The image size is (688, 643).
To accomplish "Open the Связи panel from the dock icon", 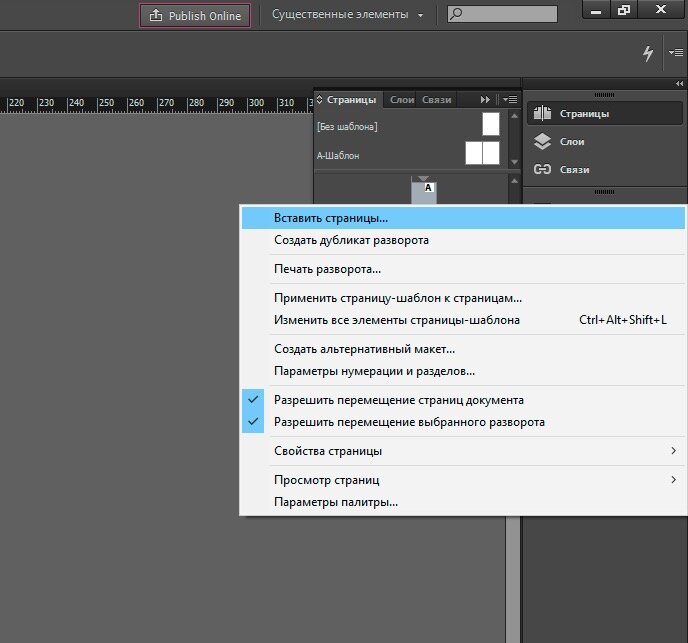I will [x=604, y=169].
